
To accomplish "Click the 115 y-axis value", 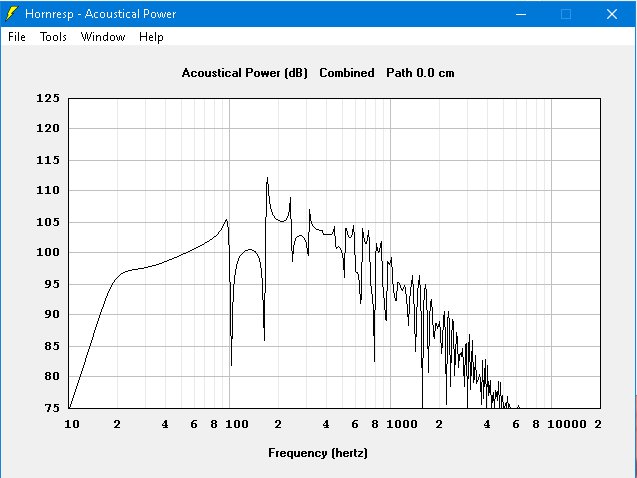I will 48,160.
